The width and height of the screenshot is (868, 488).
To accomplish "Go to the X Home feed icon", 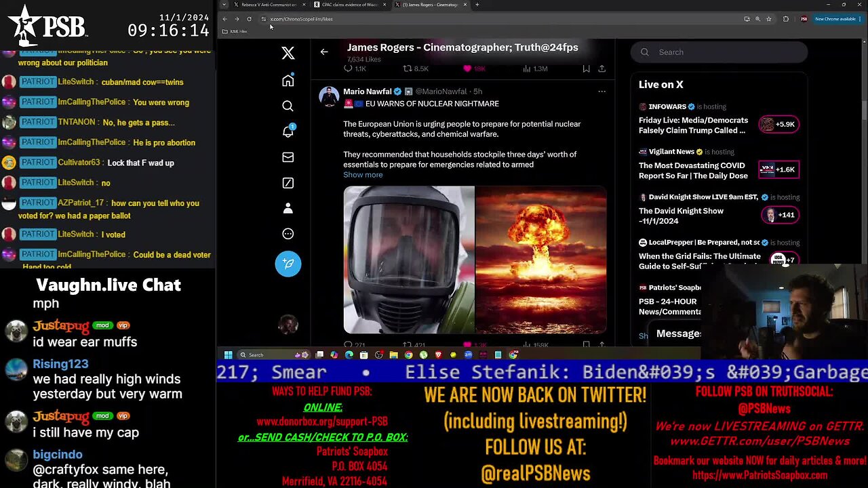I will click(x=288, y=81).
